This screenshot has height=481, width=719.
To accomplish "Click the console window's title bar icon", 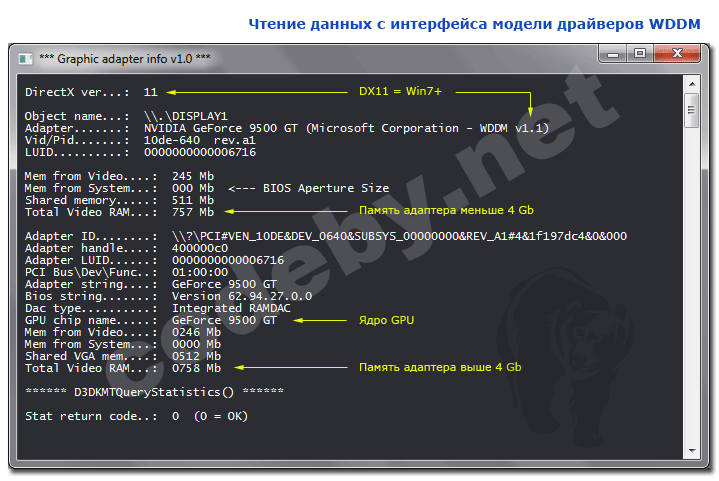I will coord(25,59).
